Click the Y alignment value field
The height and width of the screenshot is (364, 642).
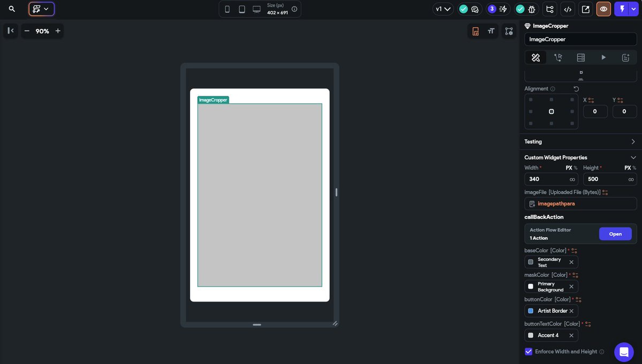[x=624, y=111]
